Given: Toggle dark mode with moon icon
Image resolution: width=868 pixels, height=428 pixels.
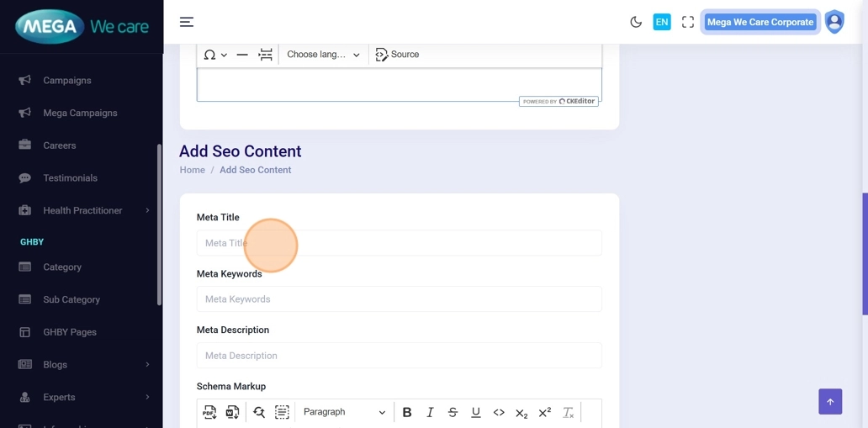Looking at the screenshot, I should coord(636,22).
